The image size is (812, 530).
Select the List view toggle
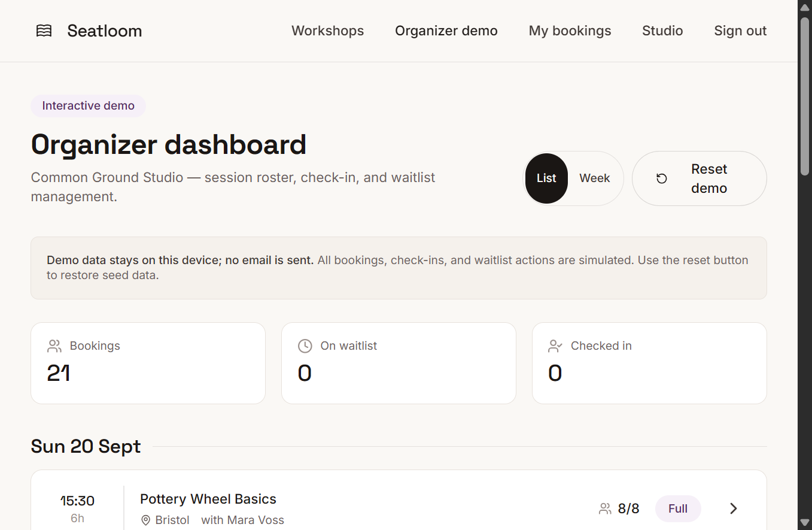pos(546,178)
